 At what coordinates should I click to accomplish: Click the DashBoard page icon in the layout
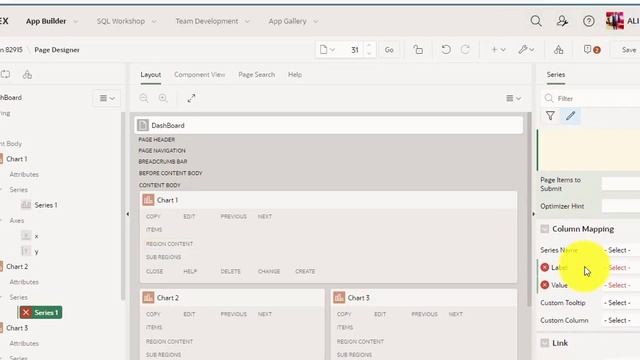point(142,125)
